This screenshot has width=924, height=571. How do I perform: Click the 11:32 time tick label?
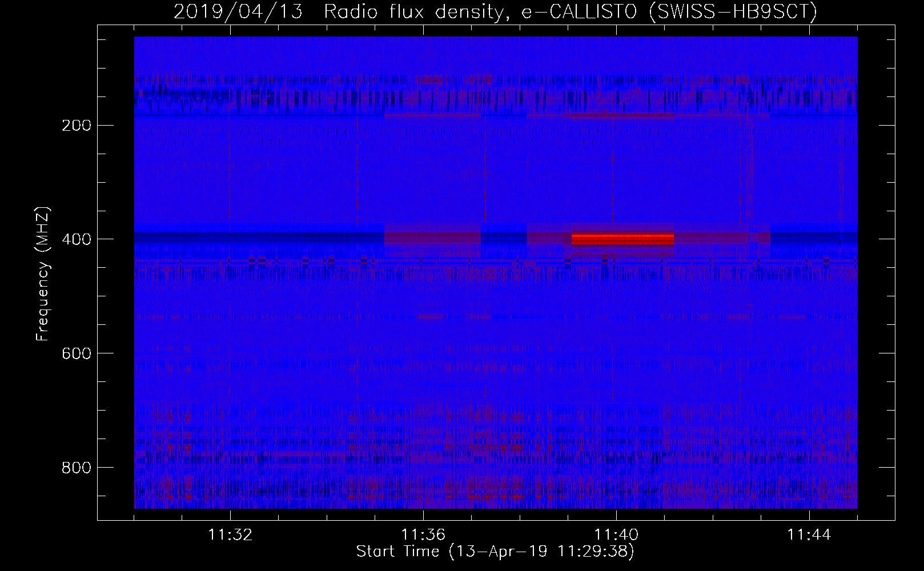click(x=230, y=534)
